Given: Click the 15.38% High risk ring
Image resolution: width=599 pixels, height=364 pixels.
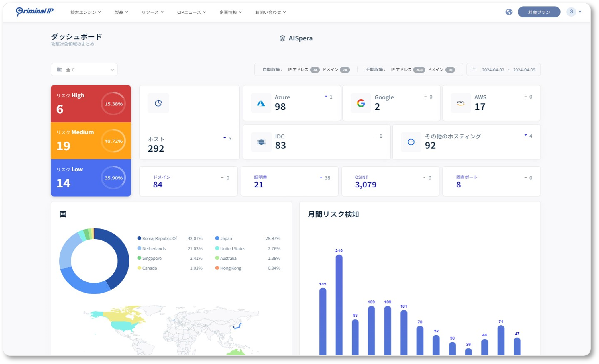Looking at the screenshot, I should click(113, 104).
